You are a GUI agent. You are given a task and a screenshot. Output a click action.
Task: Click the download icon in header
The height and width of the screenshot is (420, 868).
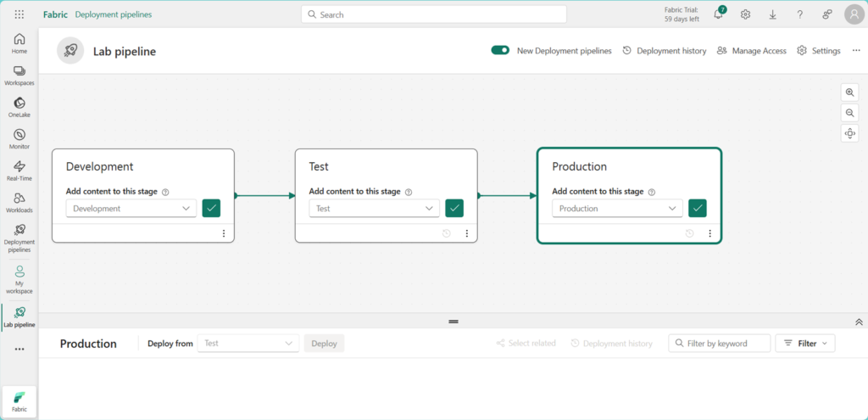click(x=772, y=14)
